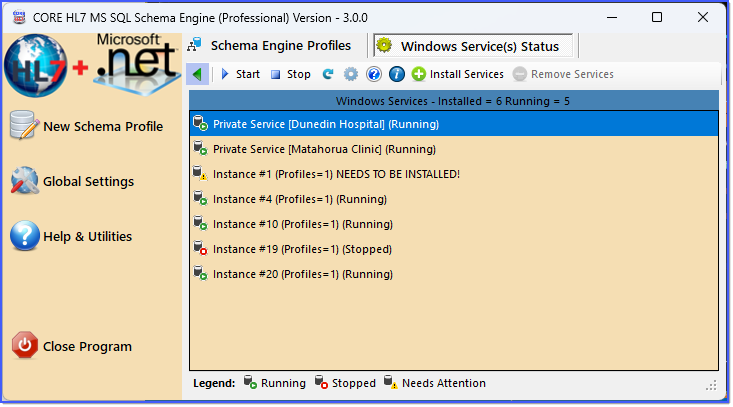Image resolution: width=733 pixels, height=407 pixels.
Task: Open the service settings gear icon
Action: point(351,74)
